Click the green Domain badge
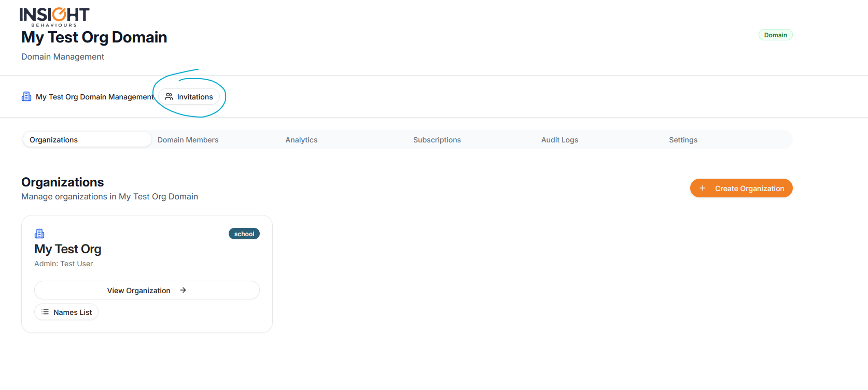Viewport: 868px width, 390px height. 775,35
